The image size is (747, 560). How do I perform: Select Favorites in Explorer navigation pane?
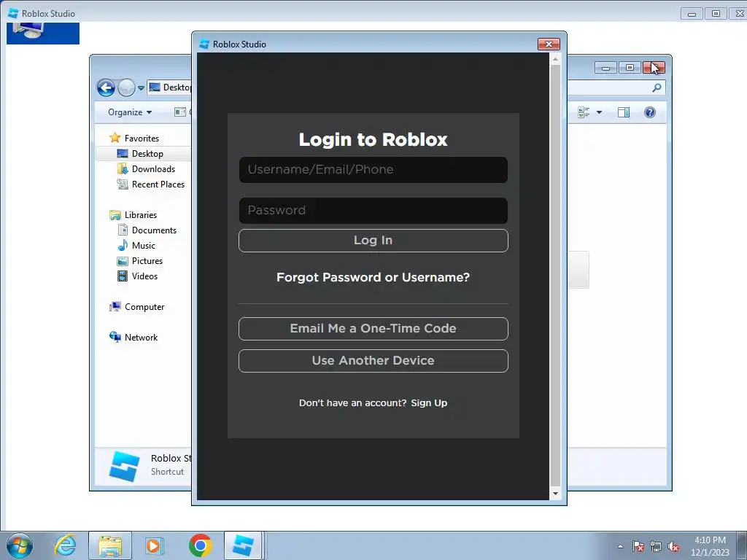coord(142,138)
